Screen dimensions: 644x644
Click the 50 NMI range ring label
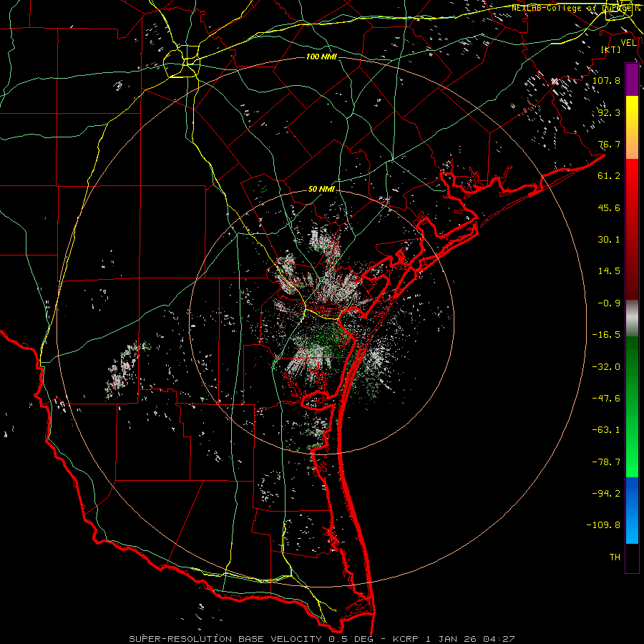tap(321, 189)
